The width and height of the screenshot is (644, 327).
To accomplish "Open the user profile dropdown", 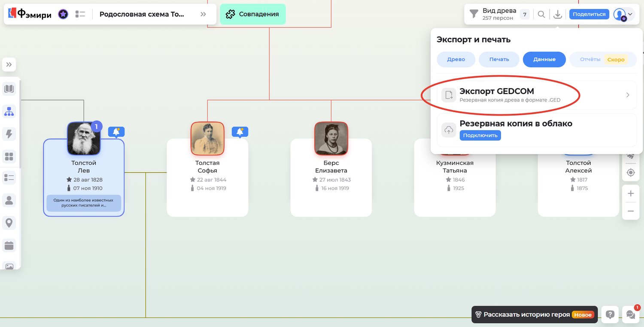I will [623, 14].
